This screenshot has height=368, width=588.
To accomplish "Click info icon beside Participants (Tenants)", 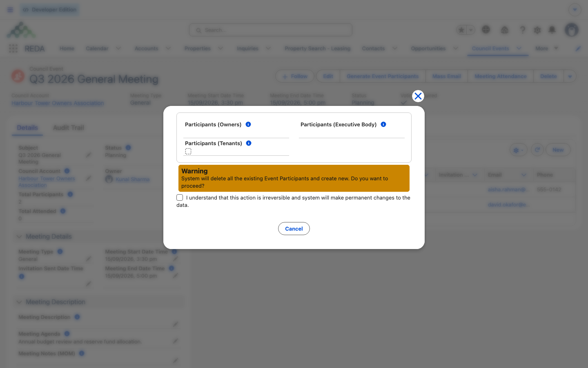I will point(249,143).
